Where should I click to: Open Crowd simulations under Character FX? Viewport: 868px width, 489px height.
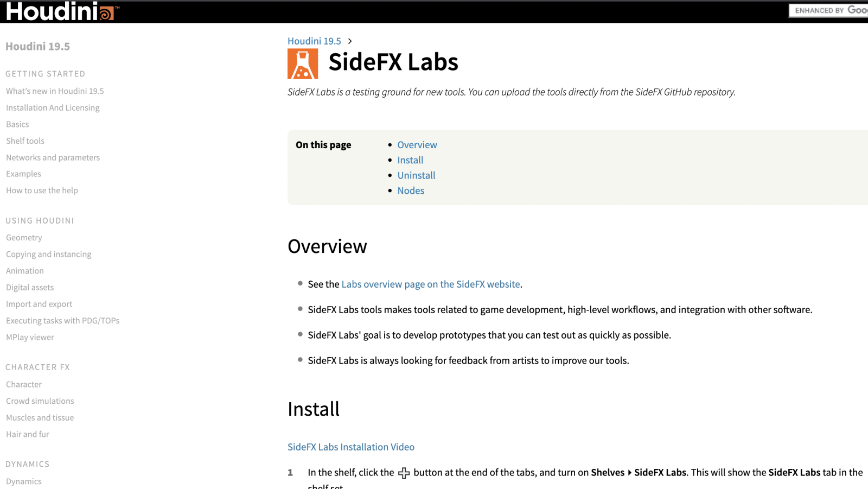40,401
